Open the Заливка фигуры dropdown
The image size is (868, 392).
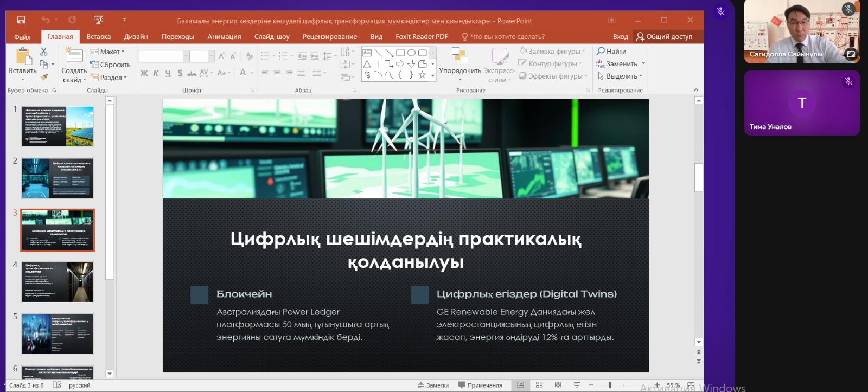click(x=552, y=51)
